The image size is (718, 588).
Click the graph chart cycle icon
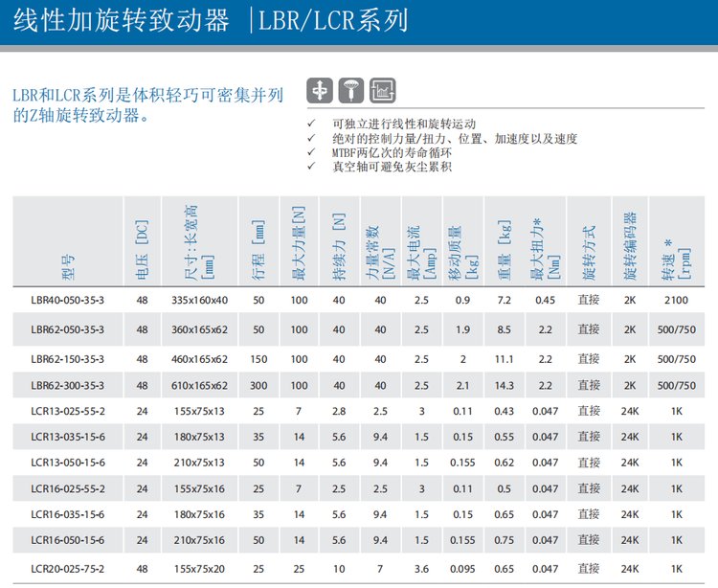click(x=382, y=91)
